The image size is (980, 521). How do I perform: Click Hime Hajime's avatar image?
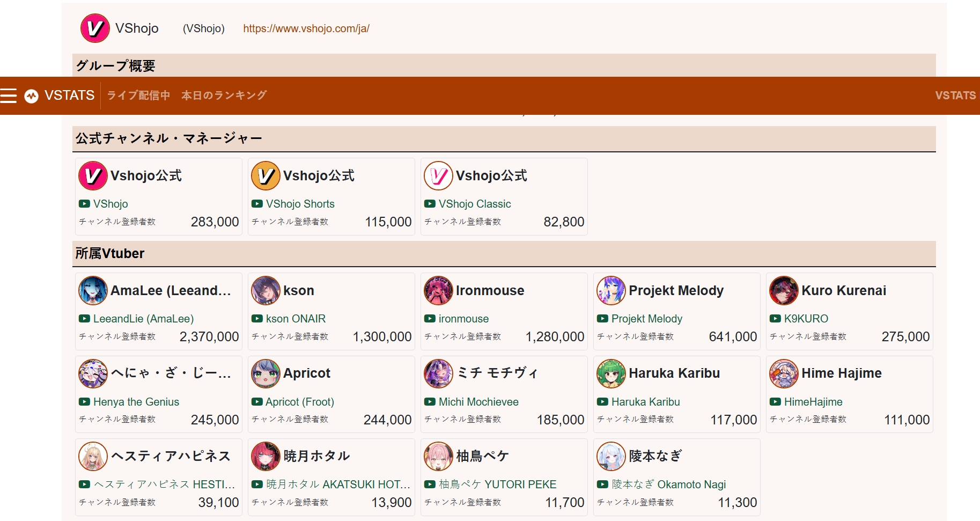tap(784, 373)
